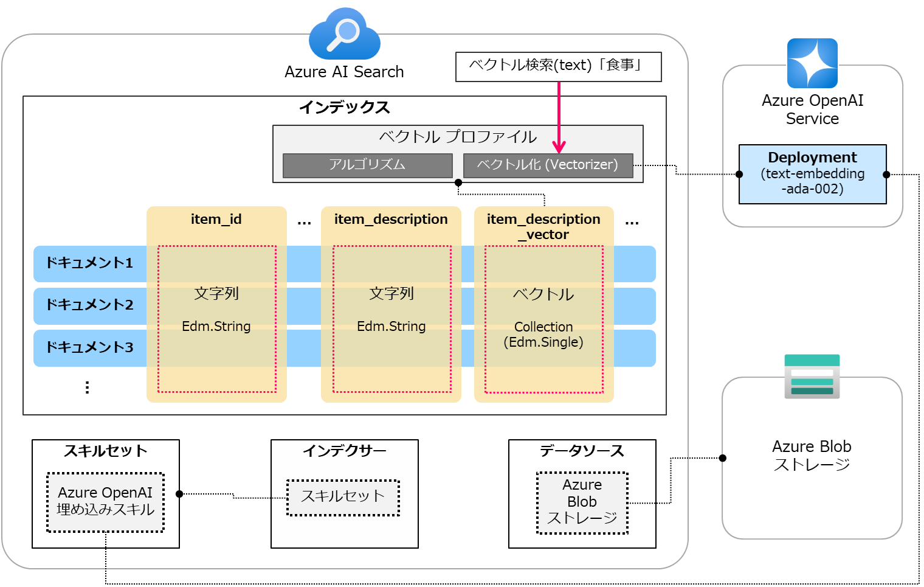Select the ドキュメント1 row label

(x=90, y=263)
